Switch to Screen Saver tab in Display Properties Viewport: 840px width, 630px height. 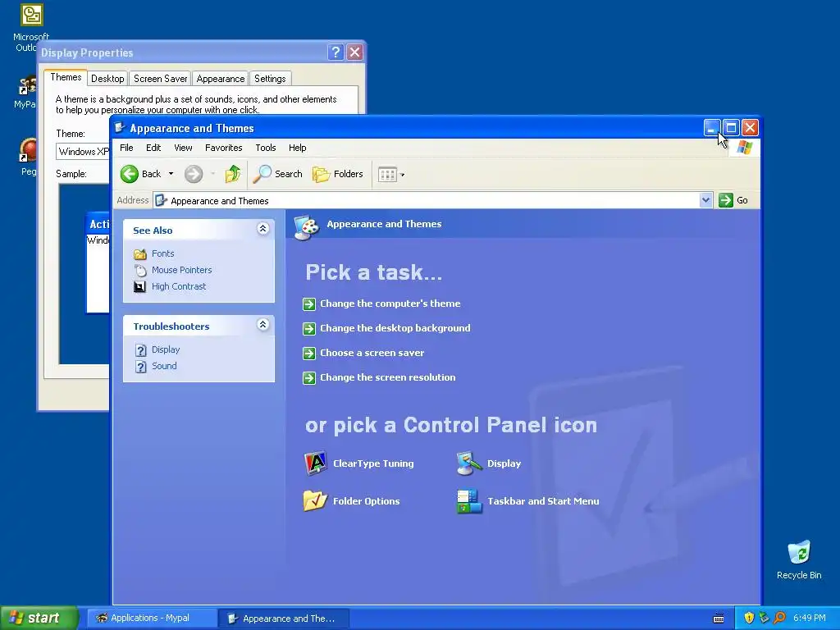click(160, 79)
